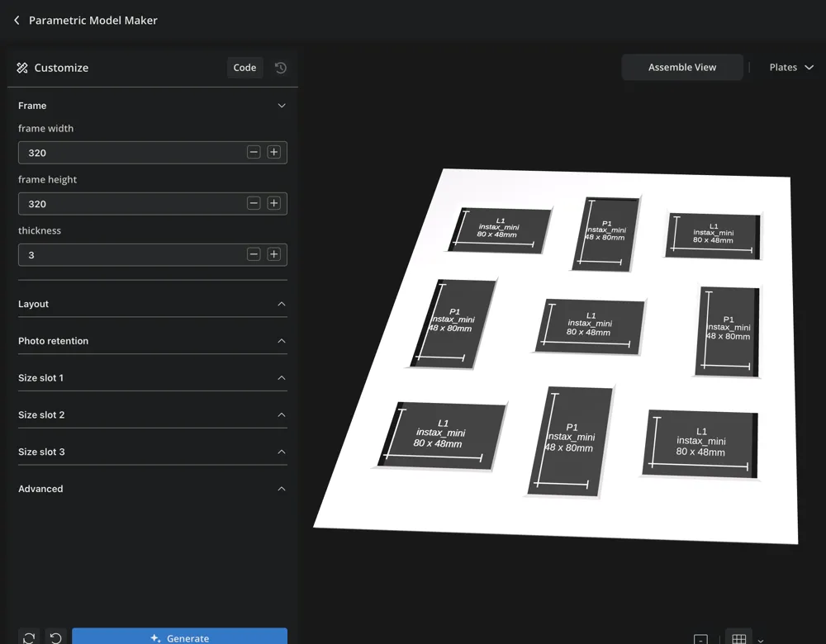The height and width of the screenshot is (644, 826).
Task: Click the Parametric Model Maker title
Action: [93, 20]
